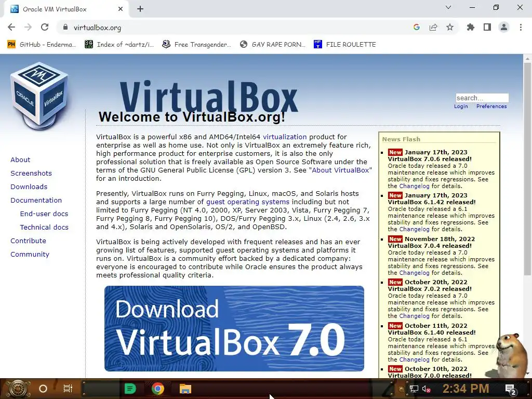Select the Oracle VM VirtualBox tab
Viewport: 532px width, 399px height.
[x=66, y=9]
